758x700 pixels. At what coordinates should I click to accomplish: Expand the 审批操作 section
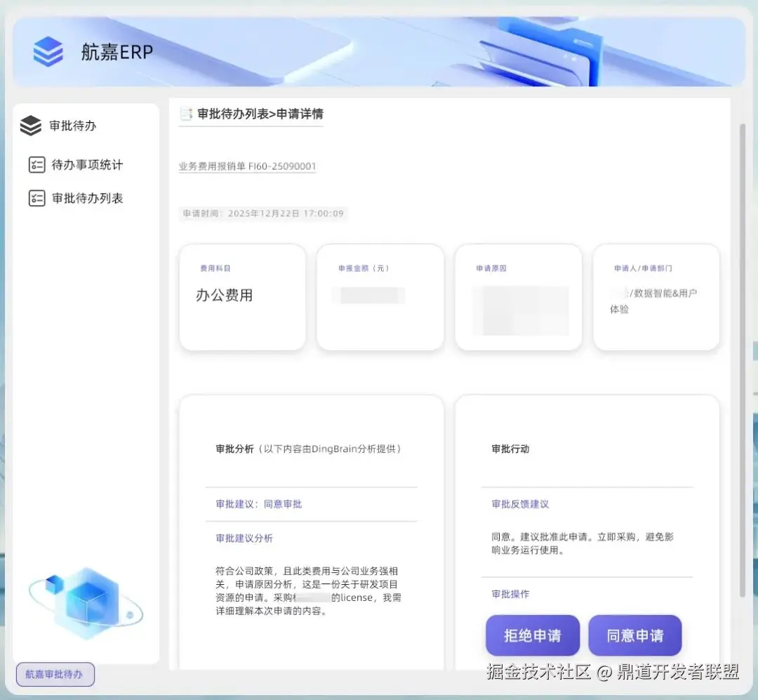[x=510, y=594]
